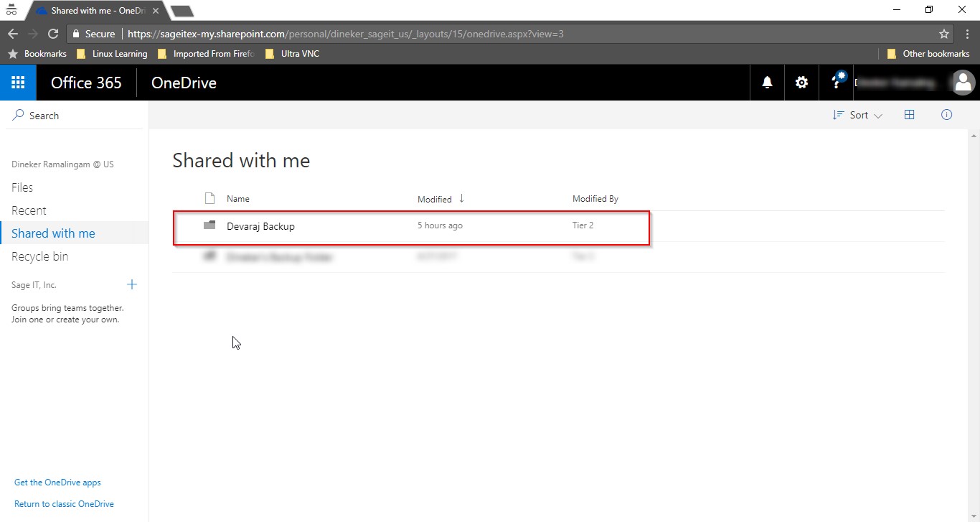
Task: Sort by the Modified column header
Action: [x=435, y=199]
